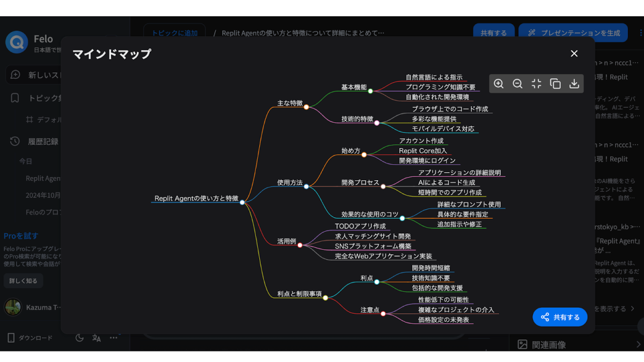Viewport: 644px width, 362px height.
Task: Download the mind map image
Action: (574, 84)
